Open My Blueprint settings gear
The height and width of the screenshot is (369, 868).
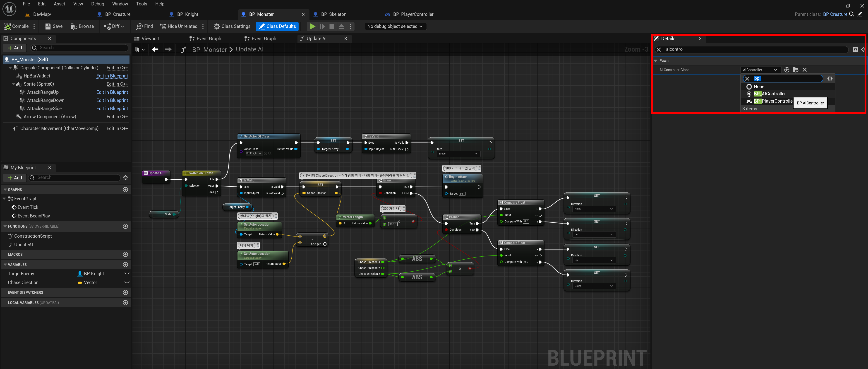pos(125,178)
